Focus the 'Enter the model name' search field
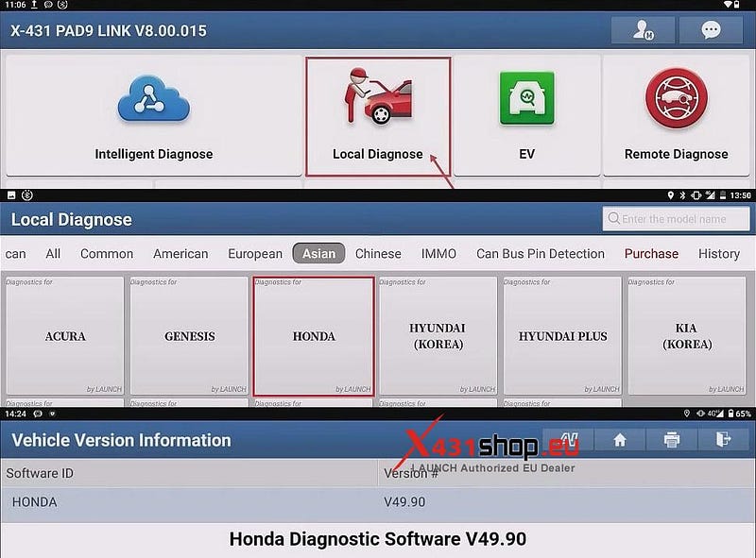 (676, 219)
